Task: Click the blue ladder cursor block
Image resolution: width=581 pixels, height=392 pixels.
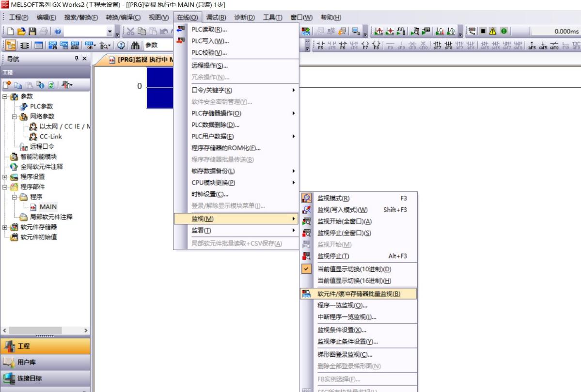Action: click(160, 88)
